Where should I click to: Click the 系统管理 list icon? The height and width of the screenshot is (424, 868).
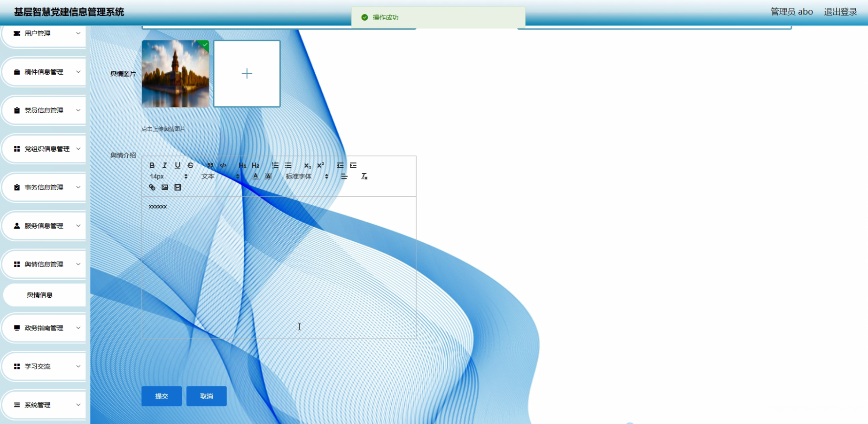coord(17,405)
